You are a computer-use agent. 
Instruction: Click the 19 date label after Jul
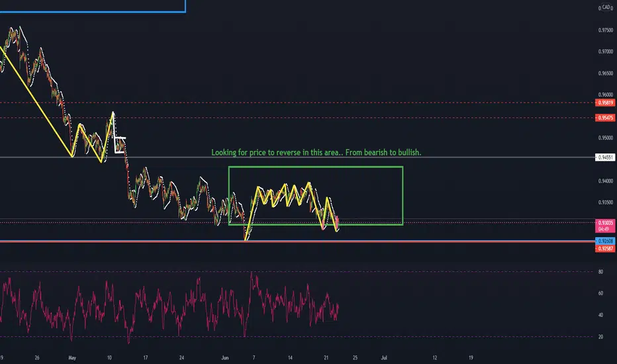pos(471,357)
